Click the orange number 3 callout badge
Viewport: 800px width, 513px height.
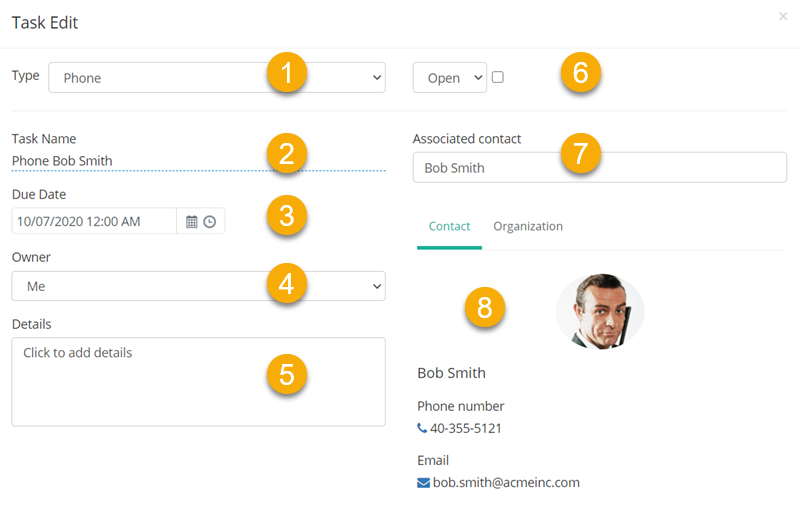[x=287, y=215]
